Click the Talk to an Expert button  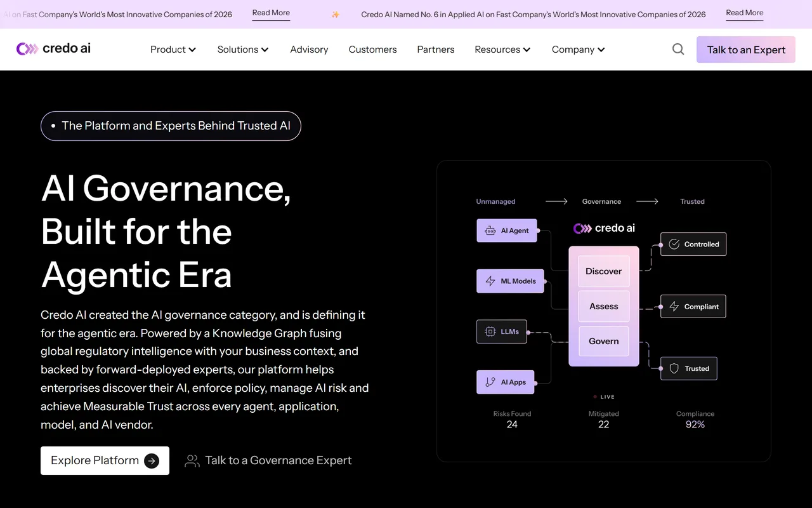[746, 50]
